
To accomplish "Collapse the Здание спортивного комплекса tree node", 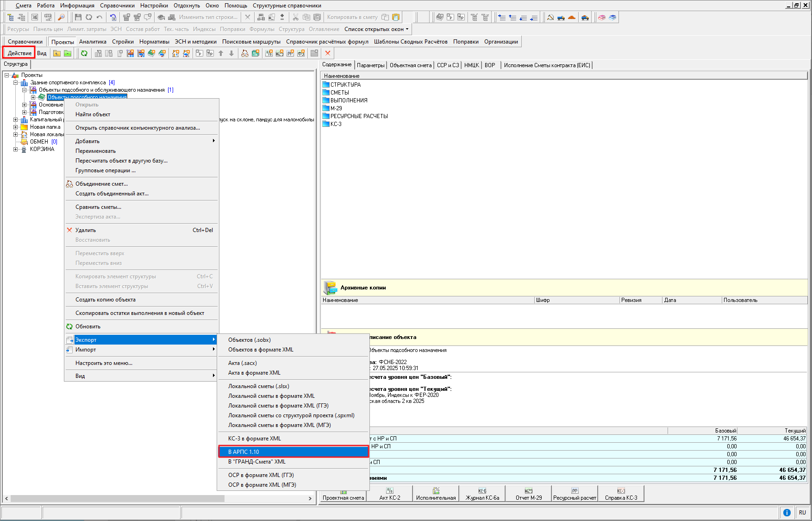I will (x=16, y=82).
